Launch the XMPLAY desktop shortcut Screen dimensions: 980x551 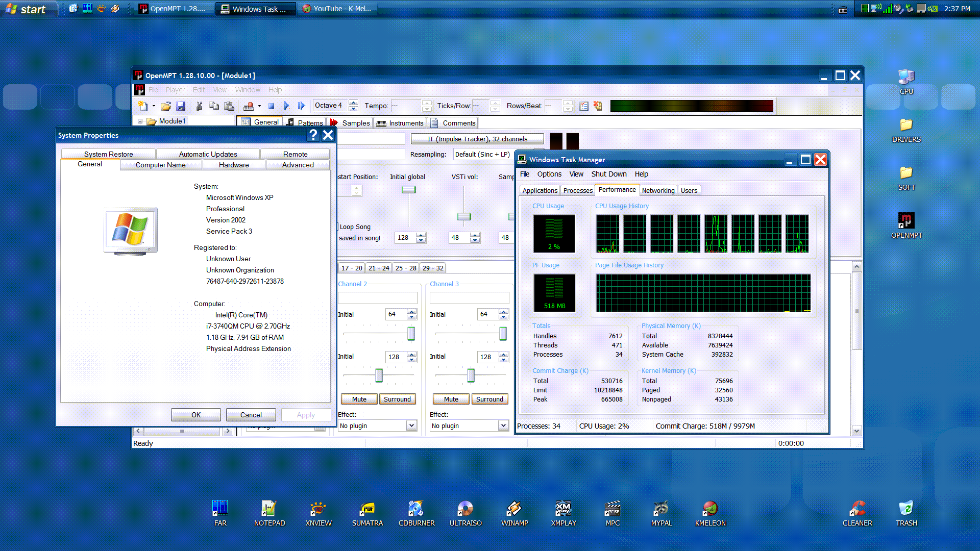563,513
